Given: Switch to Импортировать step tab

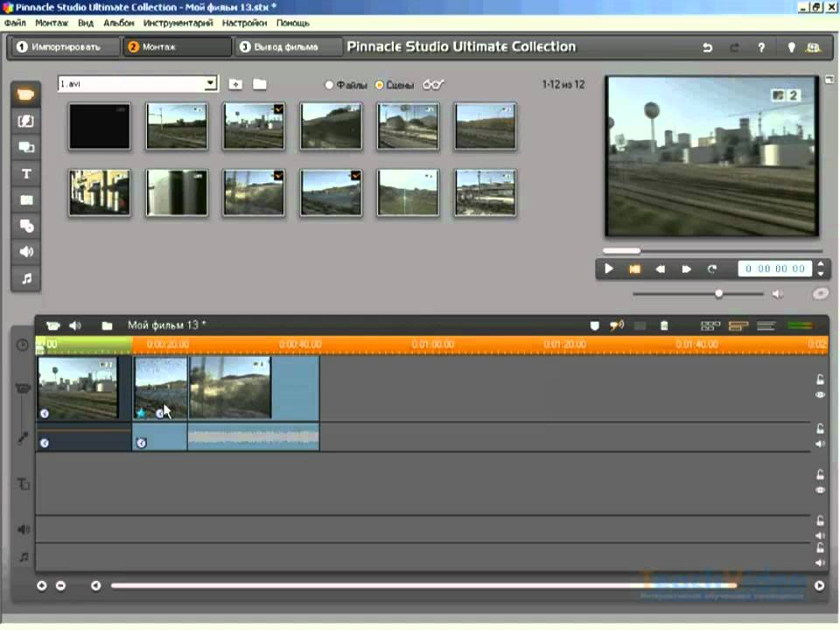Looking at the screenshot, I should [x=65, y=47].
